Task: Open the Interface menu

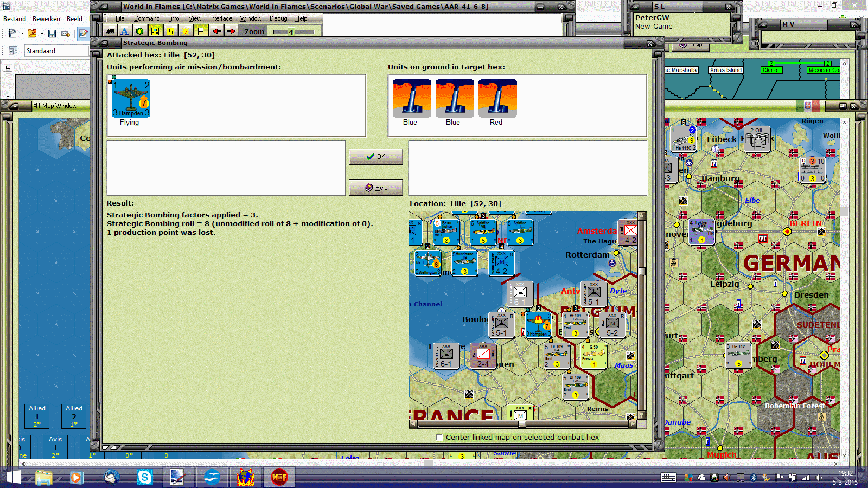Action: 221,18
